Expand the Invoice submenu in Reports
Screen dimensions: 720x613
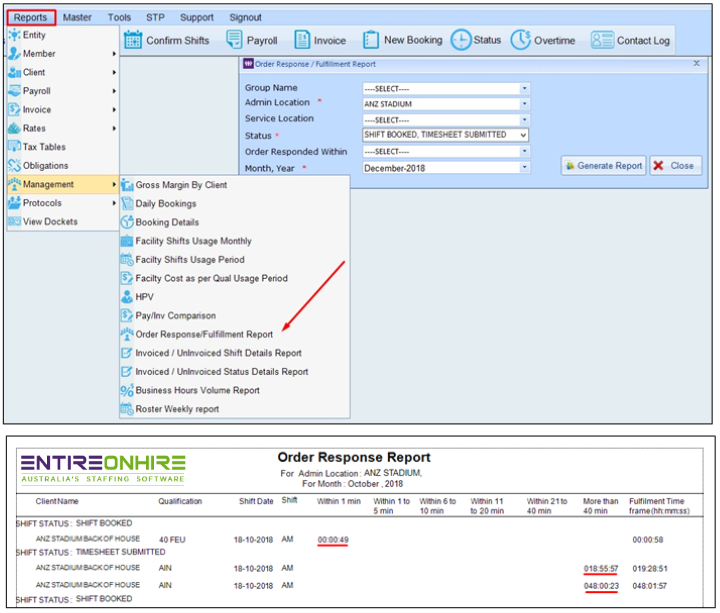coord(114,110)
